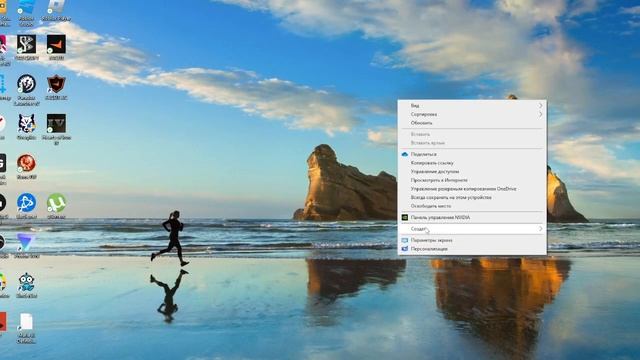
Task: Choose Освободить место in the context menu
Action: tap(472, 206)
